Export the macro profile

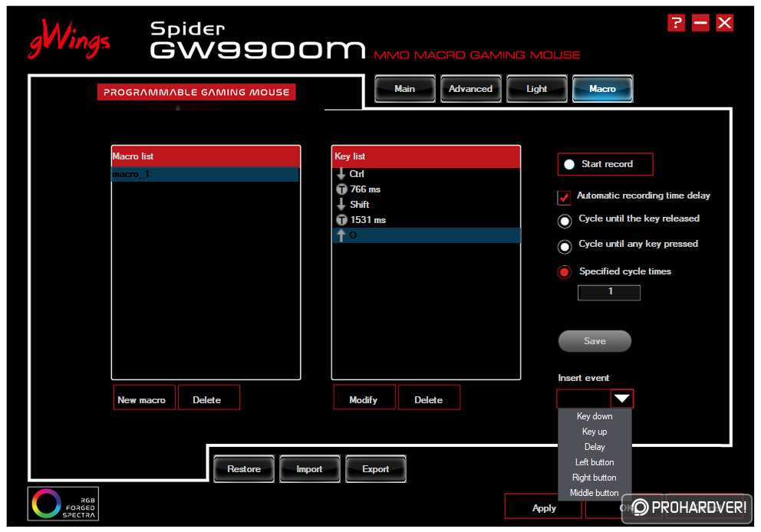point(376,469)
